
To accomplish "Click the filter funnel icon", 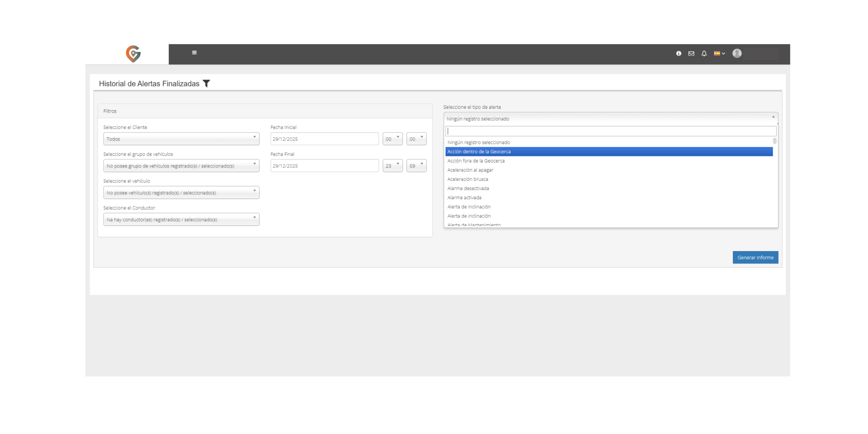I will point(206,83).
